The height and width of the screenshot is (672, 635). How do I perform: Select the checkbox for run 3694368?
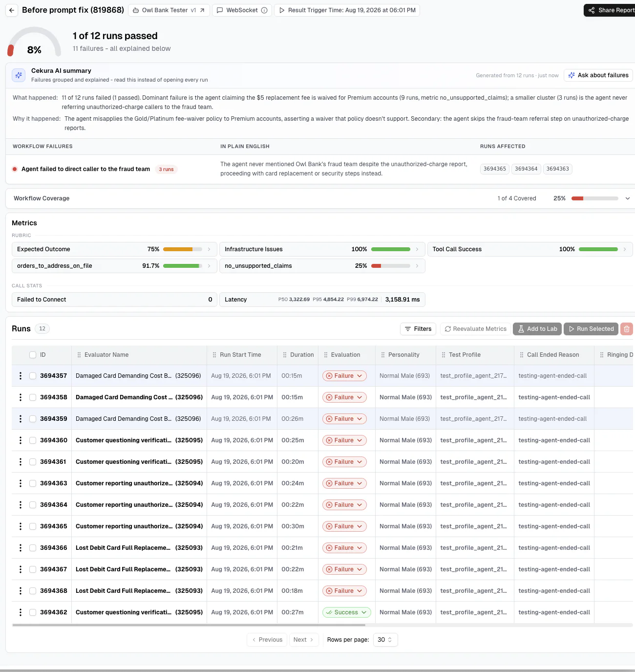click(33, 591)
